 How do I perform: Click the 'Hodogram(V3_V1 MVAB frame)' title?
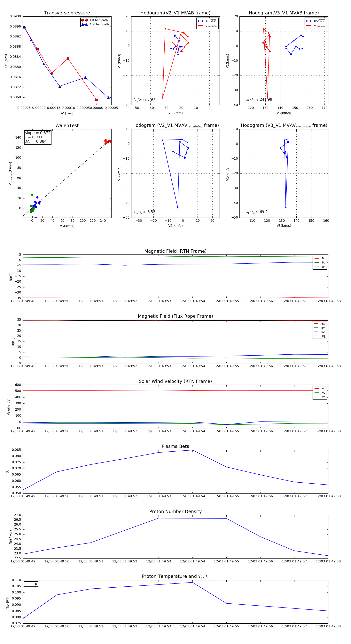[284, 13]
